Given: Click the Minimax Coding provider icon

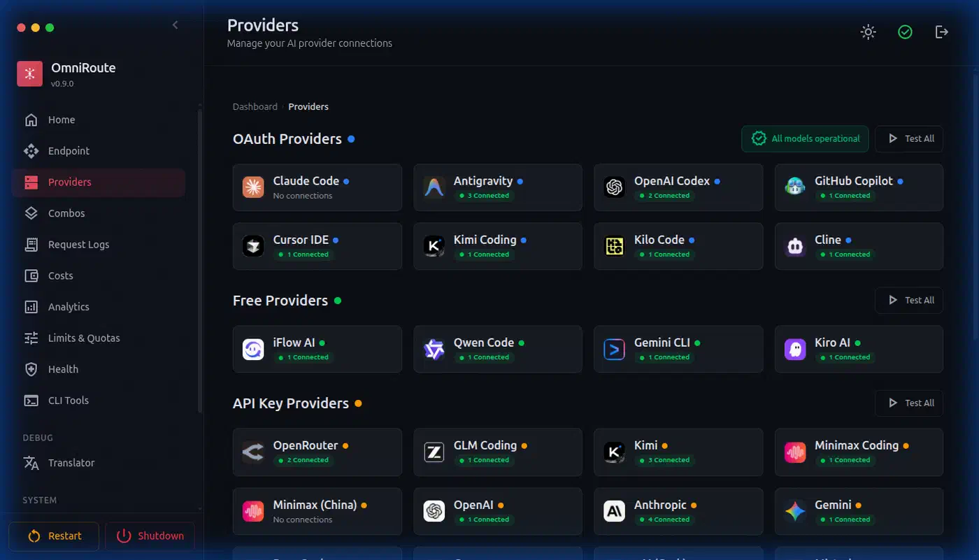Looking at the screenshot, I should pyautogui.click(x=795, y=452).
